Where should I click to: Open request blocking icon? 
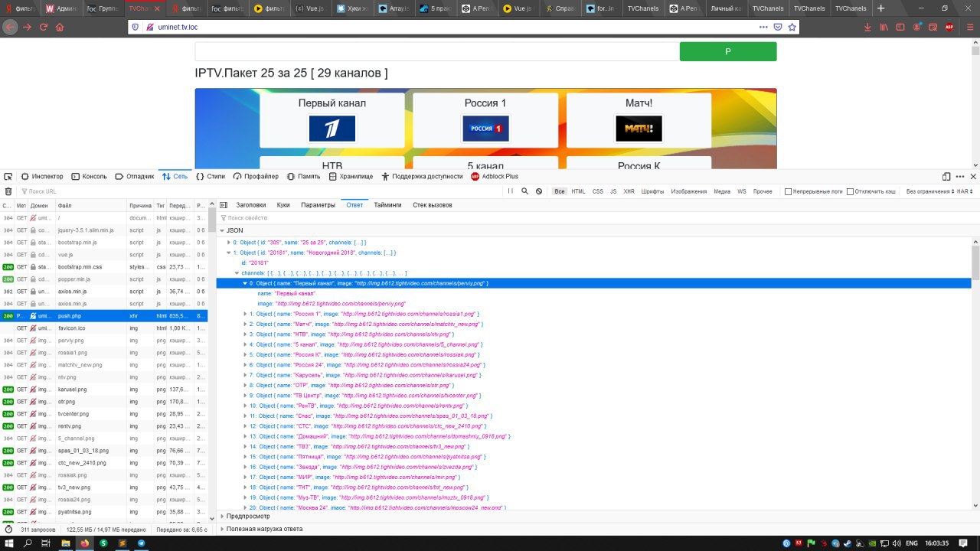(539, 191)
